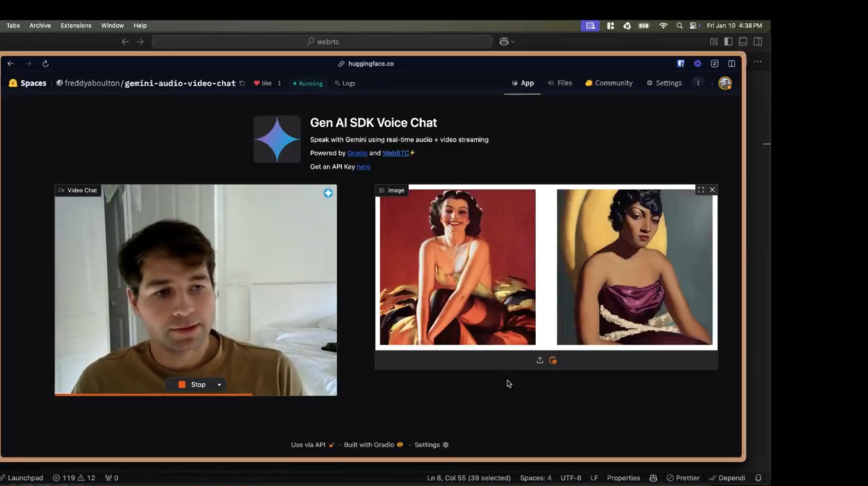
Task: Click the paste from clipboard icon
Action: 553,361
